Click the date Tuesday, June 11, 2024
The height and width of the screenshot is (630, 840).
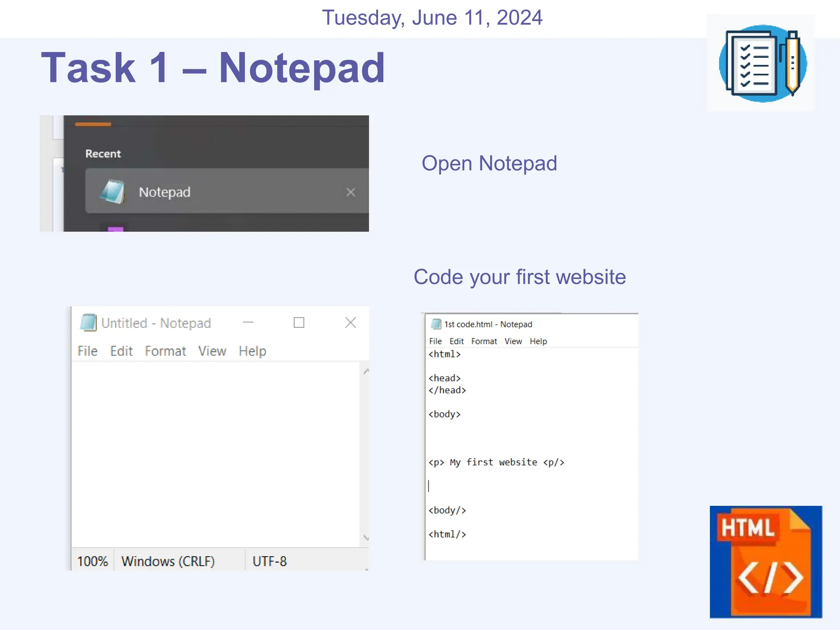tap(432, 18)
